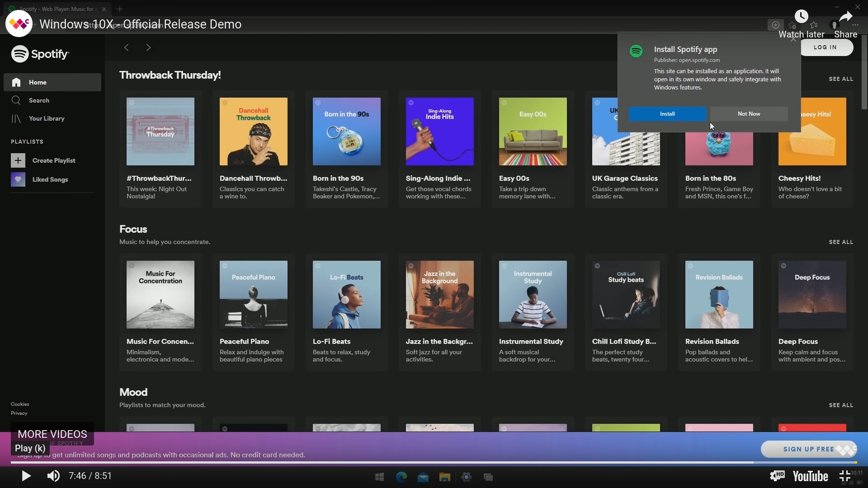
Task: Open the Dancehall Throwback cover
Action: 254,131
